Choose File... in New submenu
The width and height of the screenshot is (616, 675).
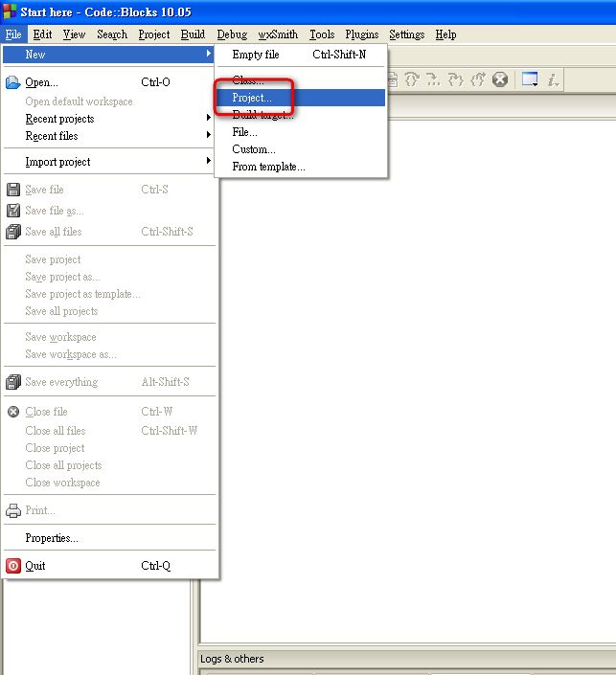301,132
